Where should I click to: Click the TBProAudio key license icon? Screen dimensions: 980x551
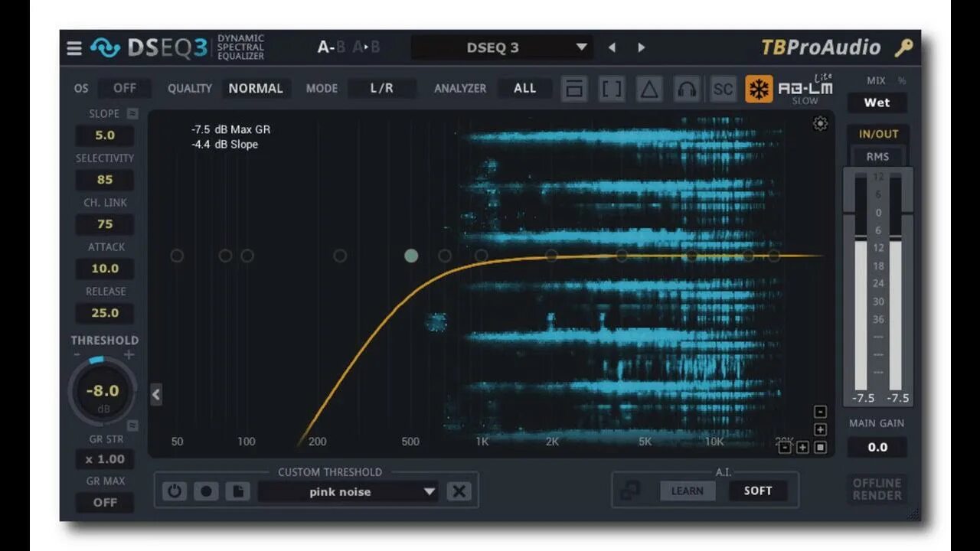pyautogui.click(x=904, y=48)
